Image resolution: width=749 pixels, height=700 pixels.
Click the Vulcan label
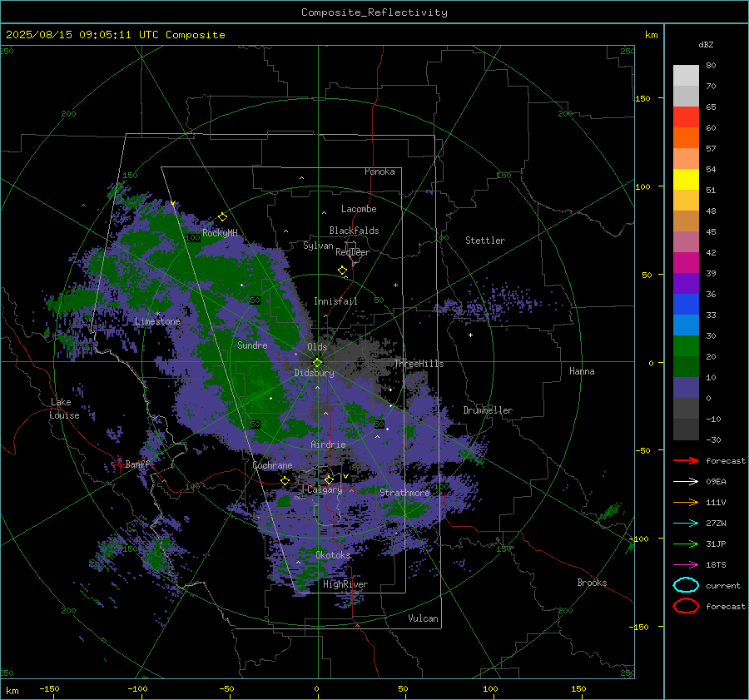pos(423,618)
